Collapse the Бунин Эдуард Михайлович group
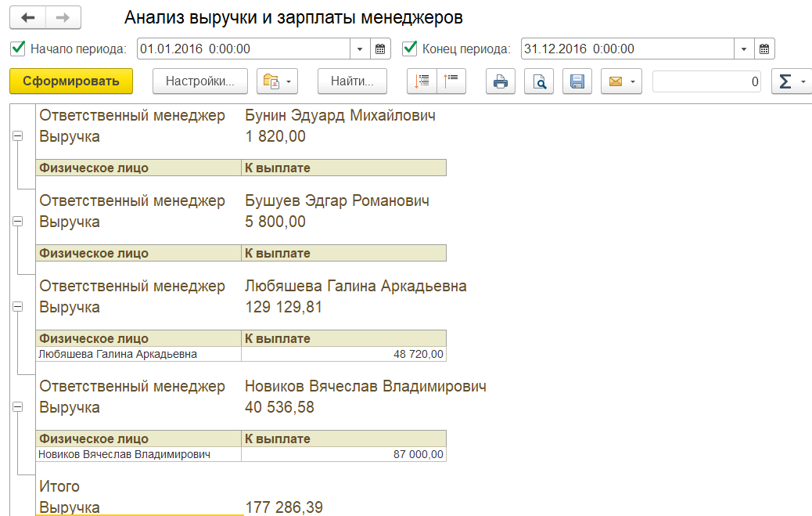 pos(18,136)
